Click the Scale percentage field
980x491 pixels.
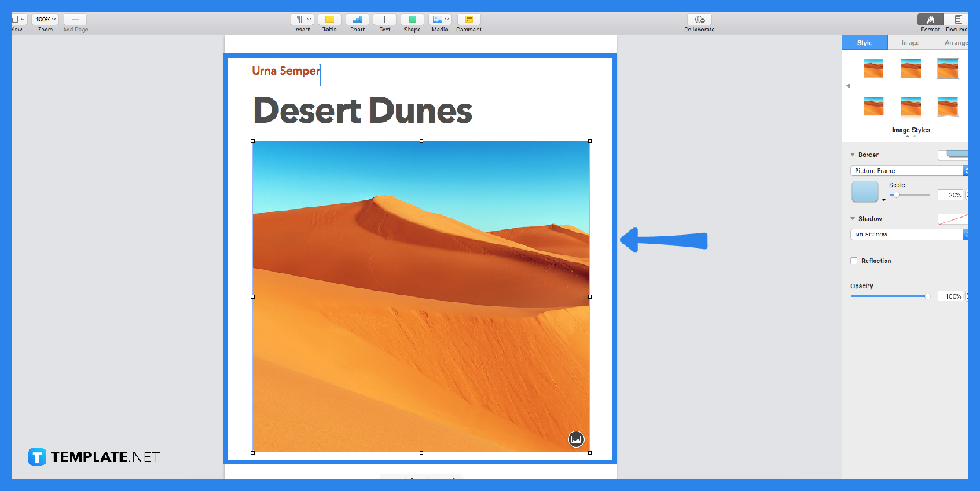pos(951,195)
